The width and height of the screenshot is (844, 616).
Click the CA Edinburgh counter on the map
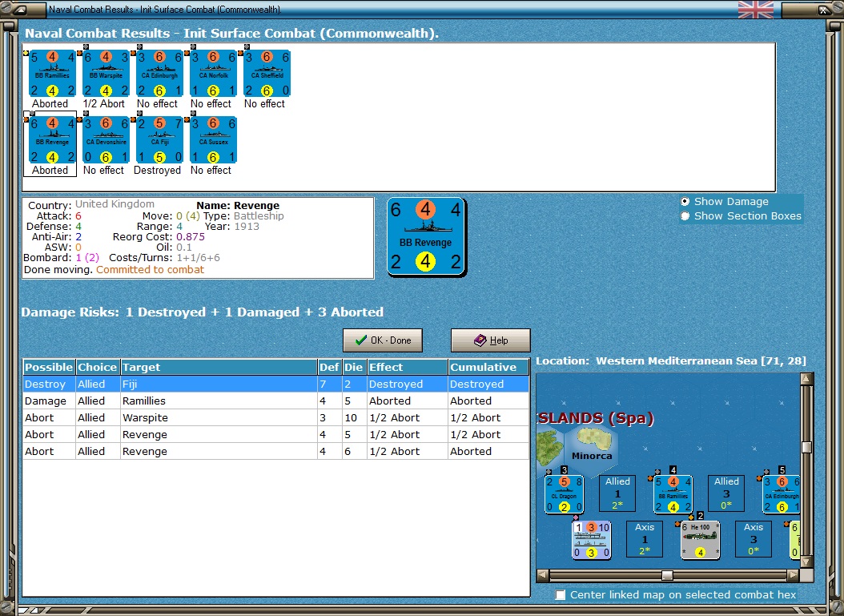click(781, 494)
